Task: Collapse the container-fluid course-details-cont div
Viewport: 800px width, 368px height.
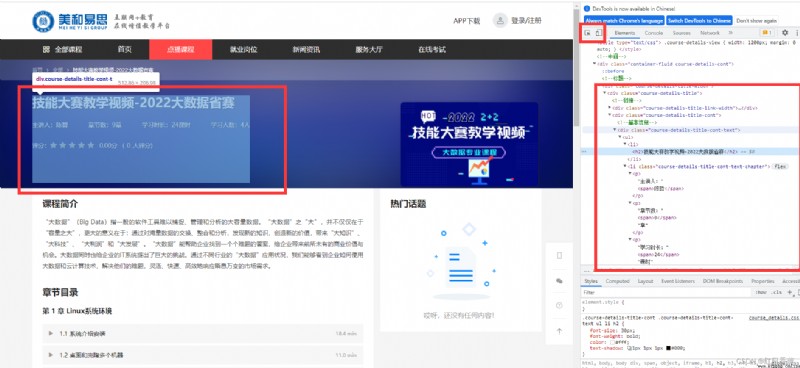Action: (595, 64)
